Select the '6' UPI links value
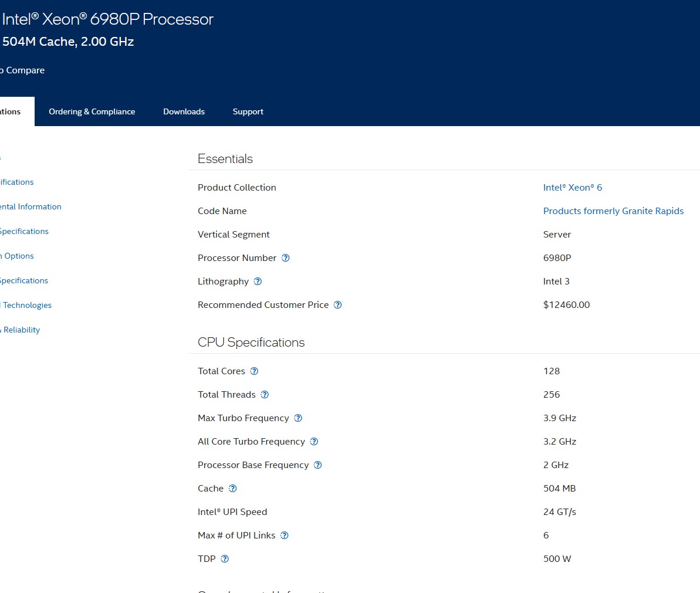The image size is (700, 593). coord(546,536)
